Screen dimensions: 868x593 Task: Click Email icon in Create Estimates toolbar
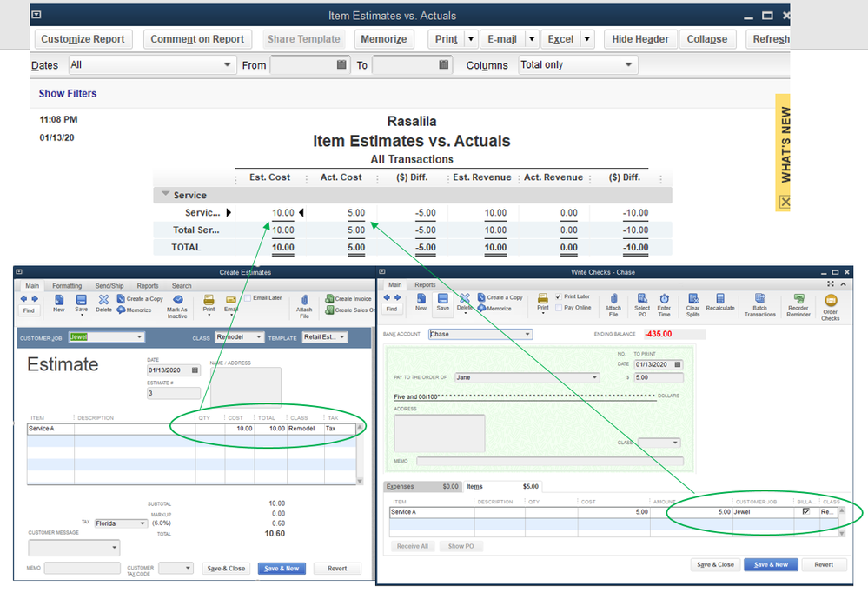231,300
